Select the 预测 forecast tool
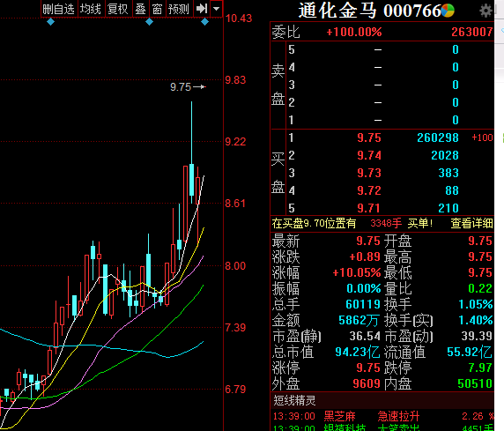 tap(179, 9)
